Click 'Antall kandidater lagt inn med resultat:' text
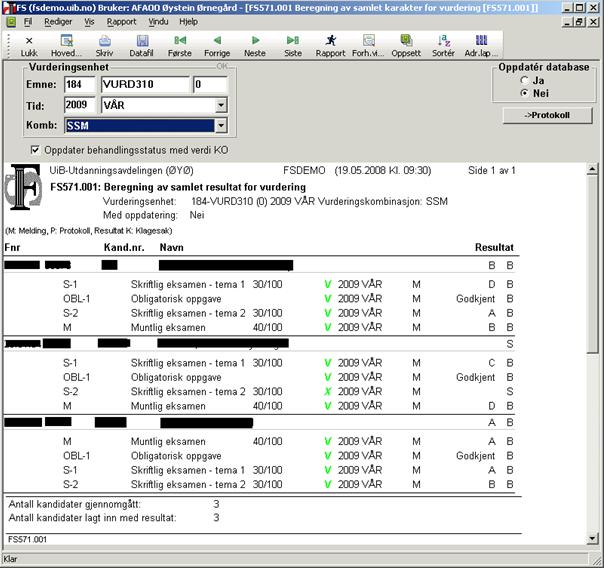 (92, 518)
